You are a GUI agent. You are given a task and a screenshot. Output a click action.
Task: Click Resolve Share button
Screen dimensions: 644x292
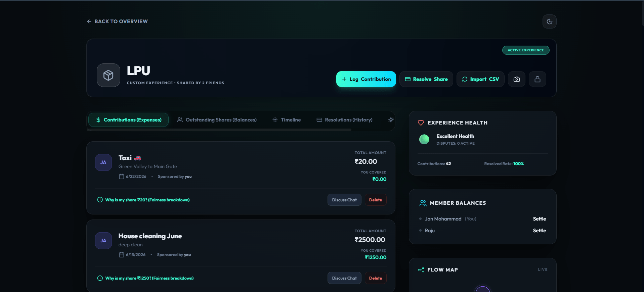click(x=426, y=79)
